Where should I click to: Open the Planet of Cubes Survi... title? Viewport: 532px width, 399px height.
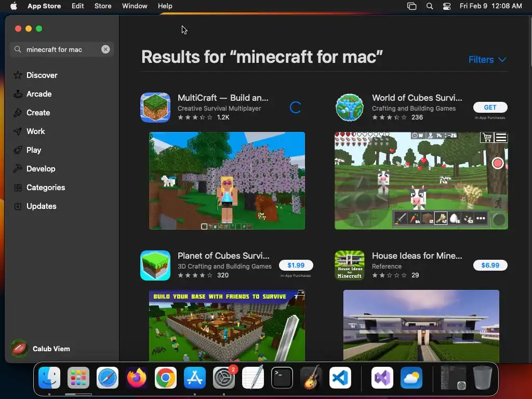(223, 256)
